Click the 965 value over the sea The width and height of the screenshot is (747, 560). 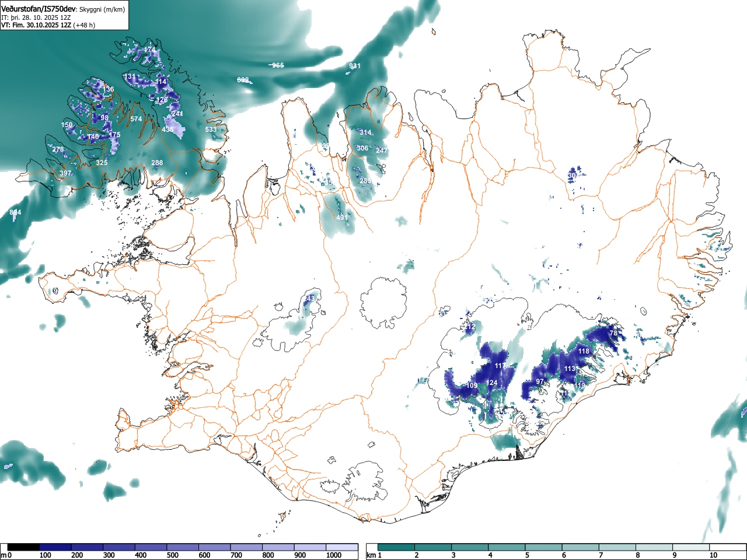point(278,65)
